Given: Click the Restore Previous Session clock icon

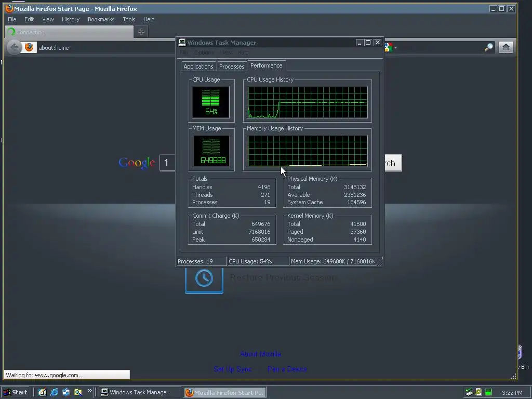Looking at the screenshot, I should coord(204,280).
